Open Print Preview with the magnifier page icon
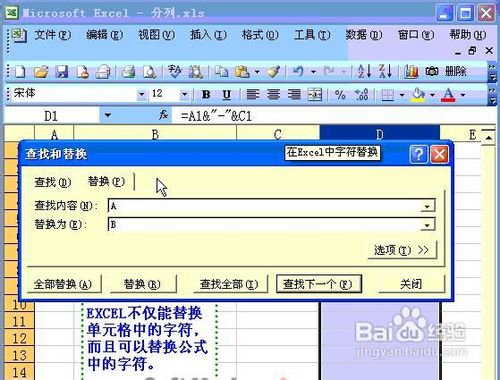This screenshot has height=380, width=500. (149, 72)
